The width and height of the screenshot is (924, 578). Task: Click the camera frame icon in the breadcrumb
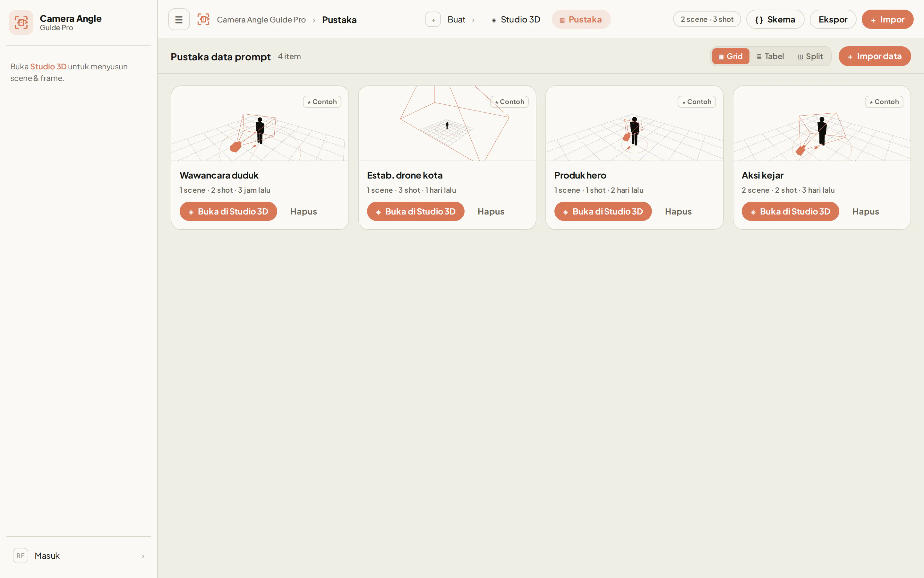coord(203,20)
